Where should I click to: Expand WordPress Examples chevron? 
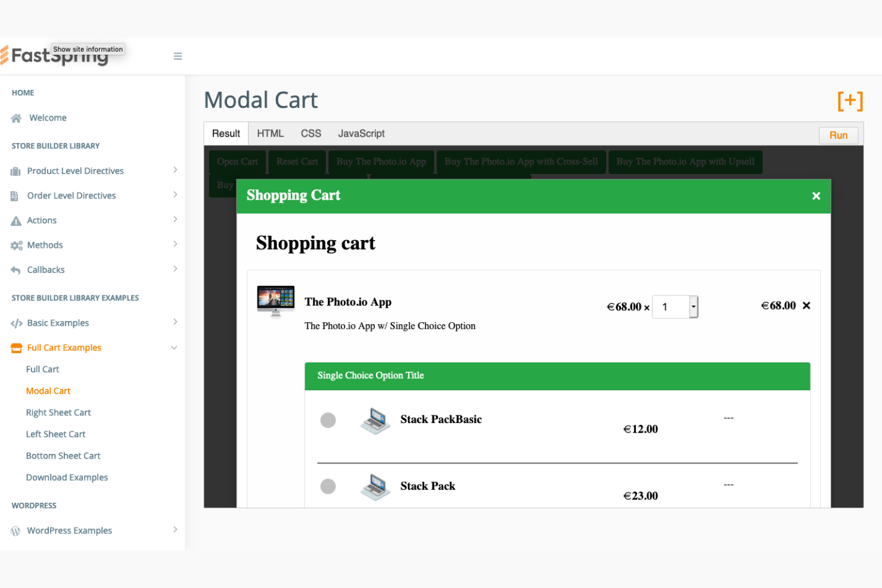(x=175, y=529)
